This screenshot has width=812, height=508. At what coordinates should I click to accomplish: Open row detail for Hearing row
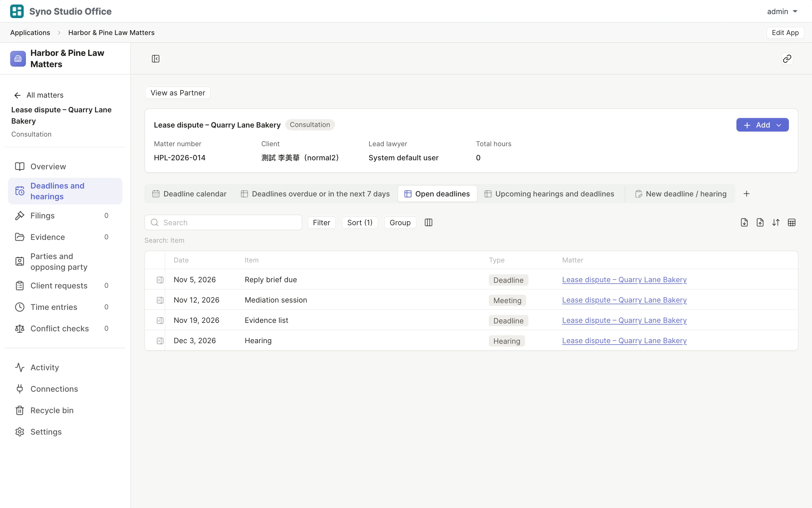click(160, 341)
